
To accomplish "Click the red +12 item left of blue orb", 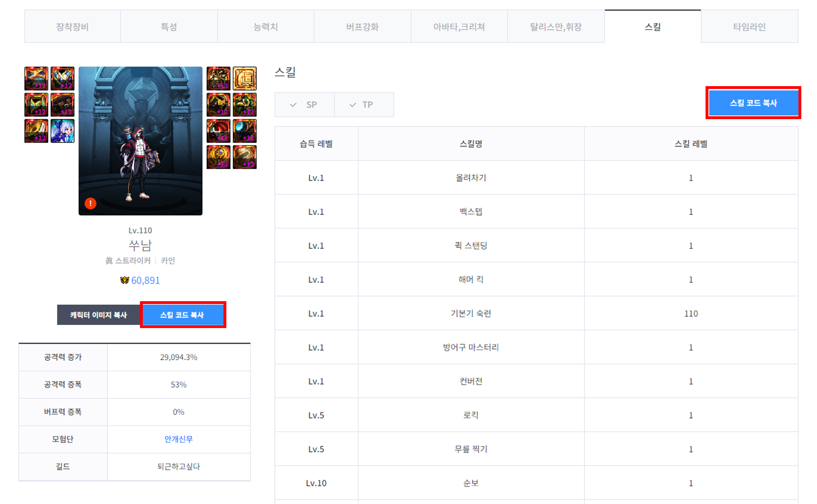I will click(218, 131).
